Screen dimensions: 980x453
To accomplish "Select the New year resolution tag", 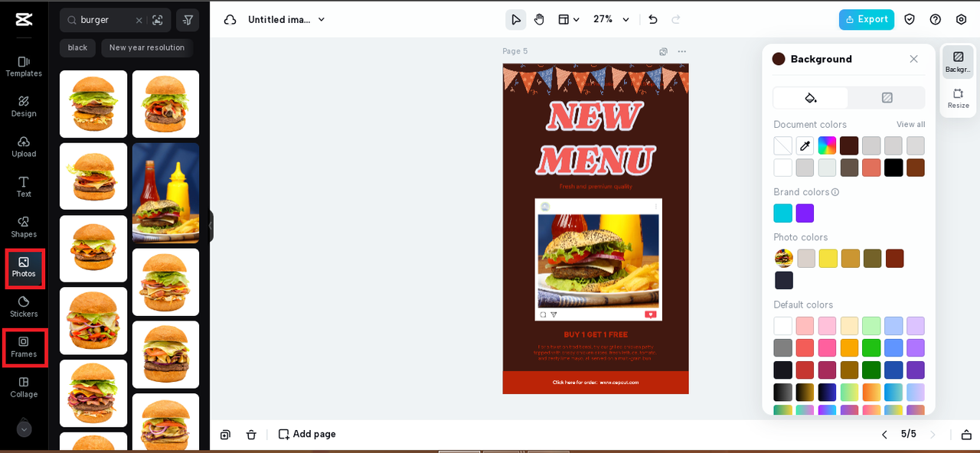I will click(x=147, y=47).
